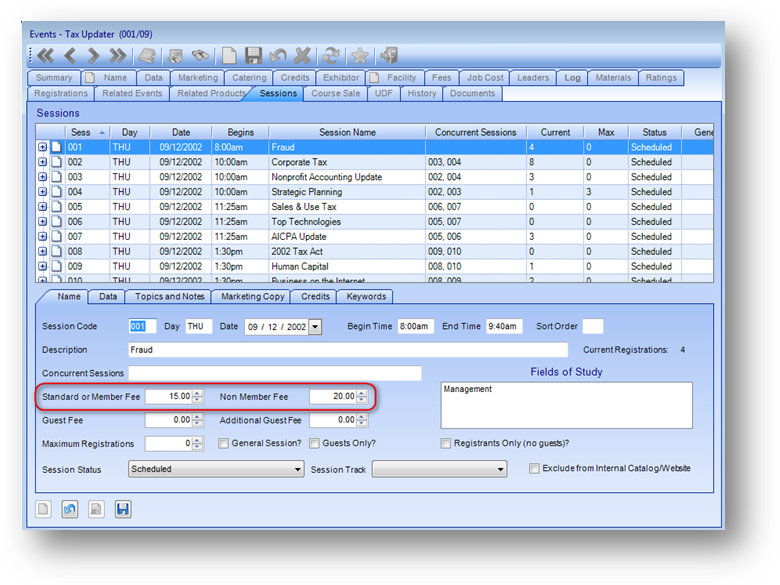Viewport: 780px width, 585px height.
Task: Click the Description field containing Fraud
Action: pos(348,350)
